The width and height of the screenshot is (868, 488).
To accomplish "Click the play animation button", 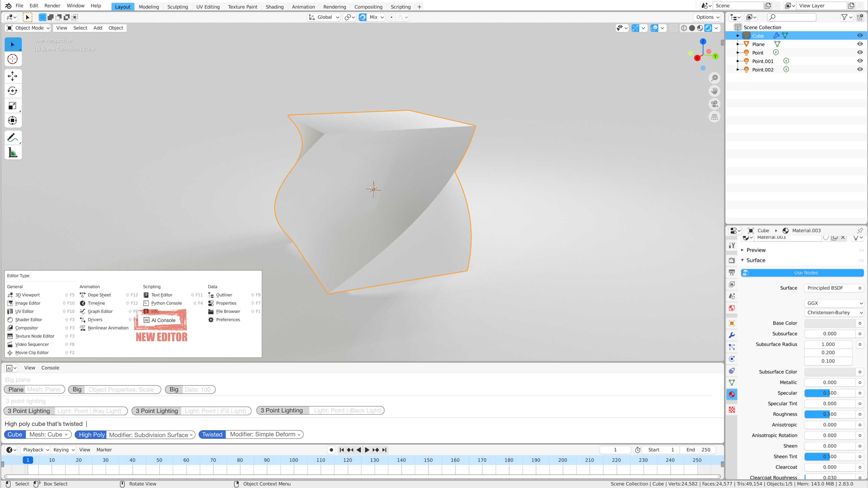I will click(x=367, y=450).
